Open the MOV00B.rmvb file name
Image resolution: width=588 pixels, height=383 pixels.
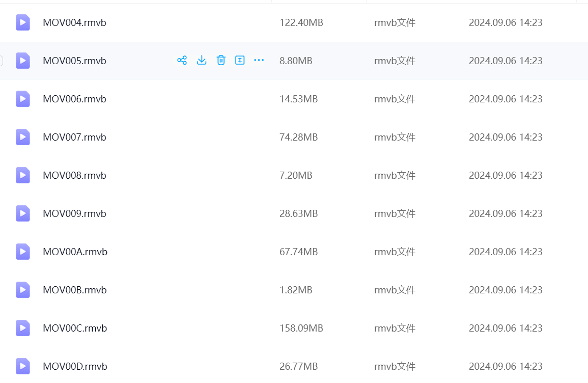click(x=74, y=290)
